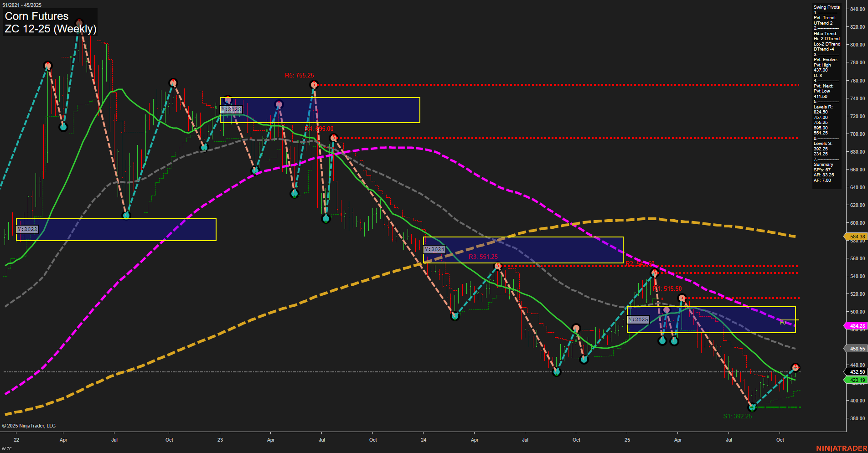The width and height of the screenshot is (868, 453).
Task: Select the Y:2024 yearly range marker
Action: pyautogui.click(x=434, y=249)
